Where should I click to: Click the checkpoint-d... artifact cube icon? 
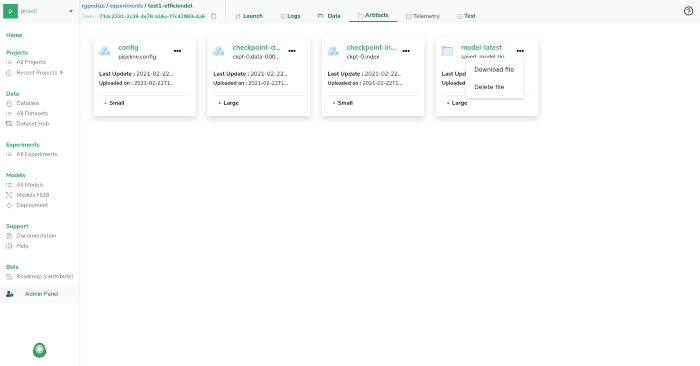click(x=219, y=51)
